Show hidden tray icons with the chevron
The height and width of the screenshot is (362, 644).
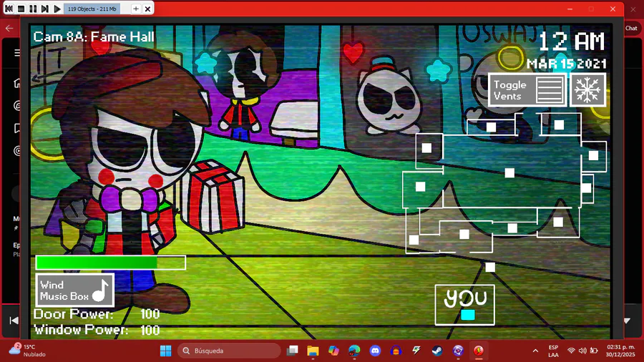(x=535, y=351)
